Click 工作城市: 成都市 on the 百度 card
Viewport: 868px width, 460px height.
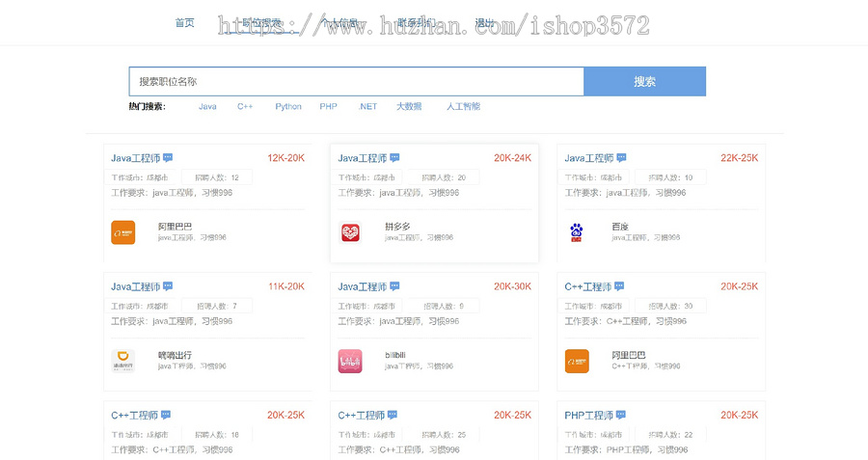593,177
